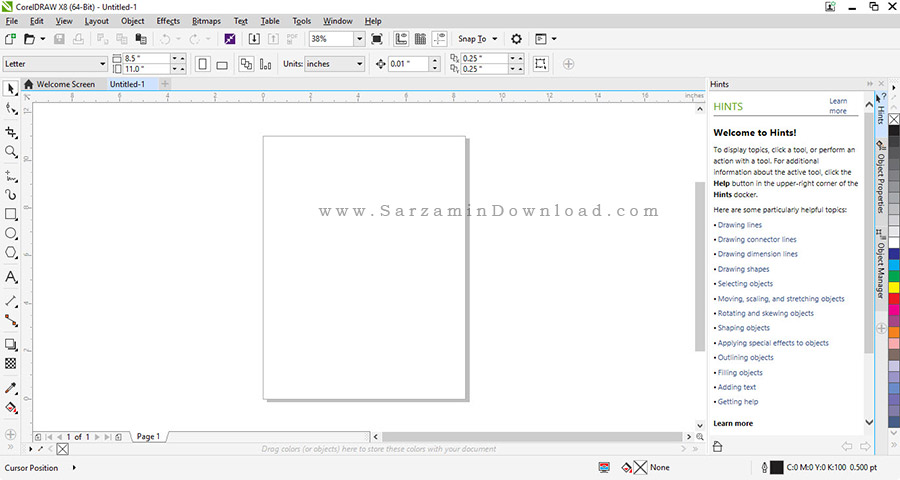Open the File menu
The width and height of the screenshot is (900, 480).
pyautogui.click(x=11, y=21)
